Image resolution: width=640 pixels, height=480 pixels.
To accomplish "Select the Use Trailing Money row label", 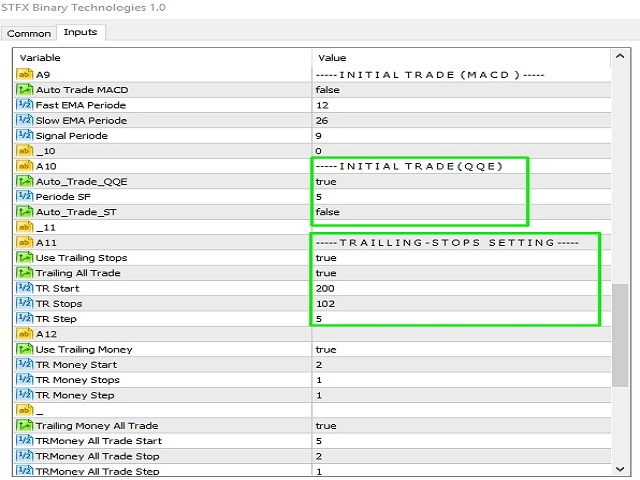I will (x=84, y=349).
